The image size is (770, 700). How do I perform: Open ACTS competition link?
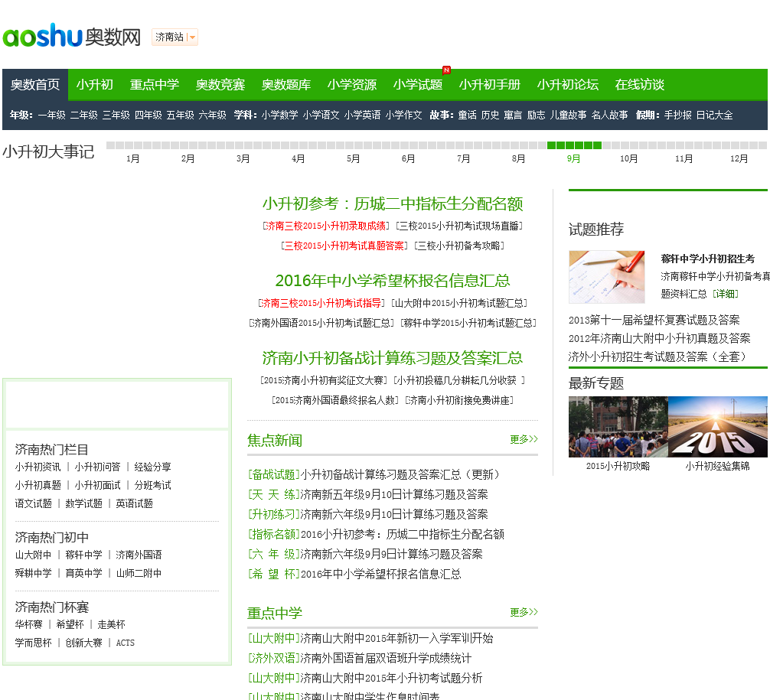(126, 643)
